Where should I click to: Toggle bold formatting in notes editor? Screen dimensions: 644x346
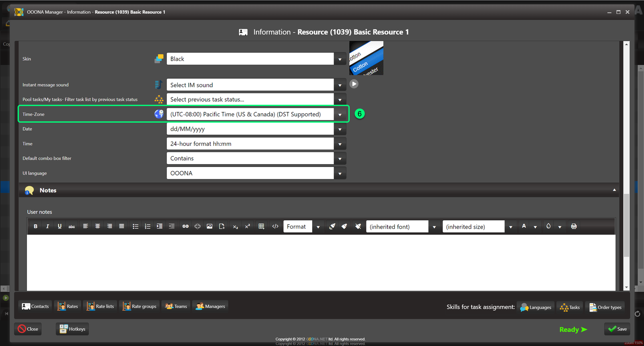point(36,226)
